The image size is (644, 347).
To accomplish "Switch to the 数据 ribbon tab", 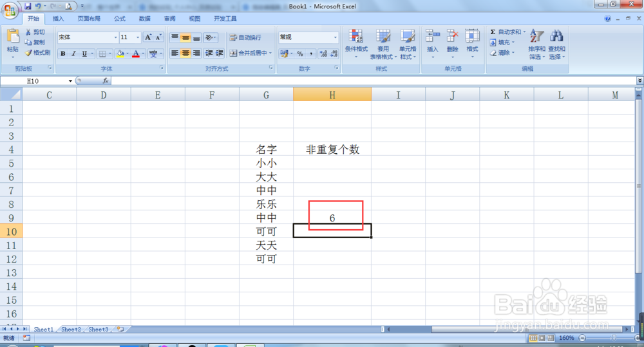I will tap(144, 19).
